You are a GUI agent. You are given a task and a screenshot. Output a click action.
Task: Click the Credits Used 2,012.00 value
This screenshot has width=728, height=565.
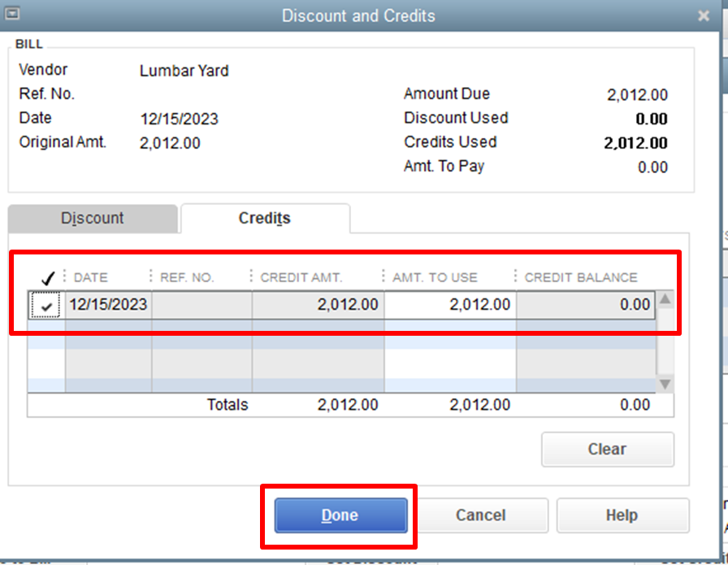(x=635, y=142)
